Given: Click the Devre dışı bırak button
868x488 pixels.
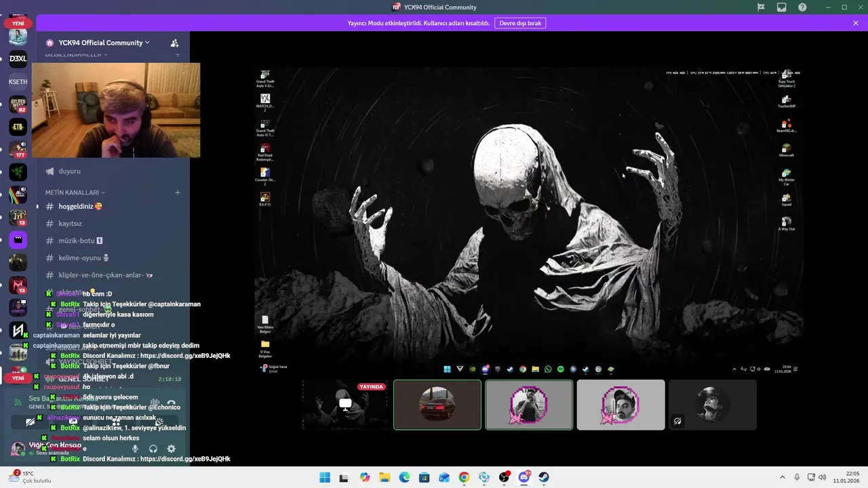Looking at the screenshot, I should (520, 23).
